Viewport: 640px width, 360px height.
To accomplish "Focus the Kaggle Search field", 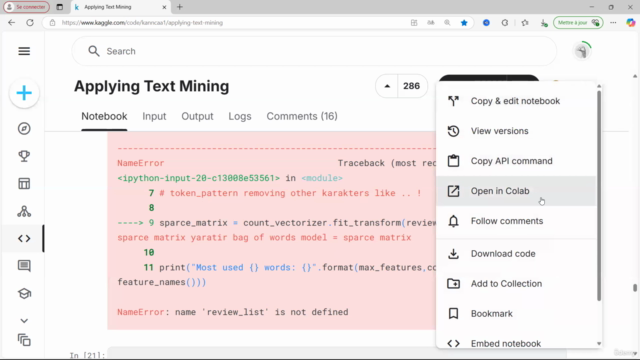I will tap(314, 51).
